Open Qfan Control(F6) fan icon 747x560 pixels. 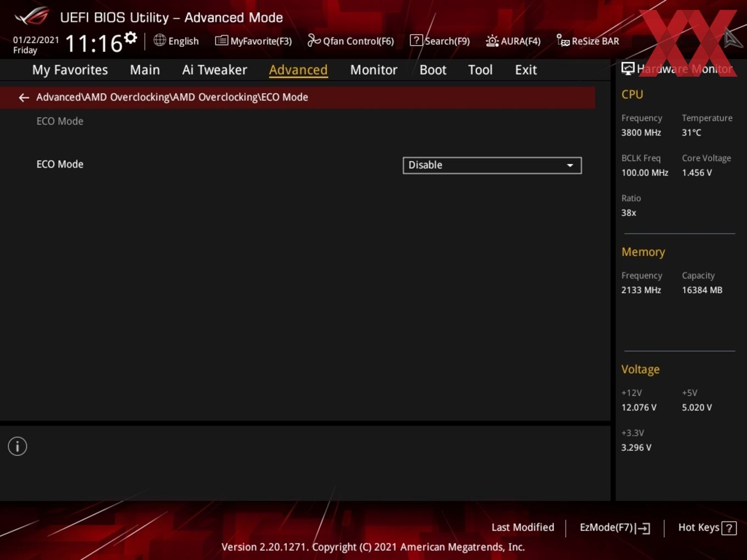pos(314,40)
